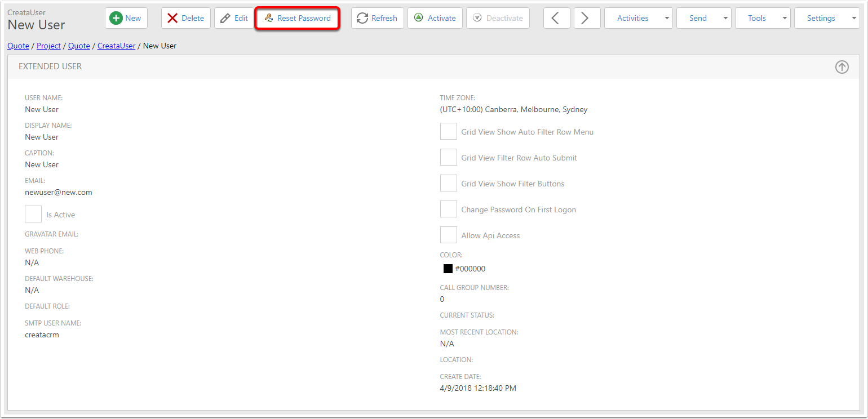
Task: Click the User Name value New User
Action: pyautogui.click(x=42, y=109)
